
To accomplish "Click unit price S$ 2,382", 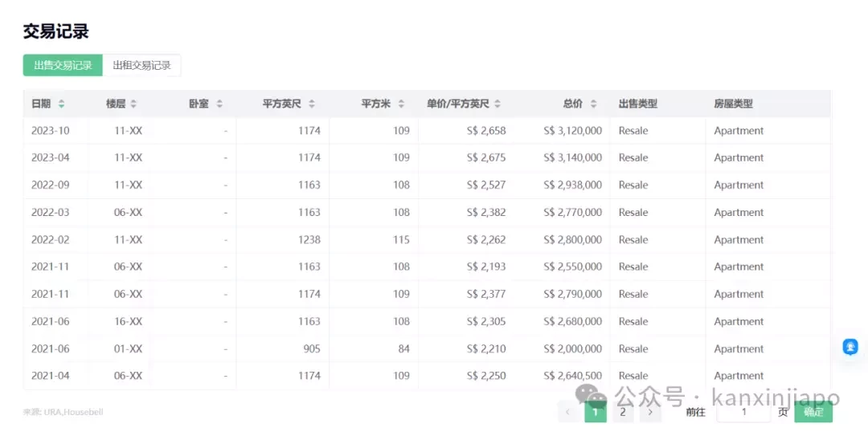I will click(486, 213).
